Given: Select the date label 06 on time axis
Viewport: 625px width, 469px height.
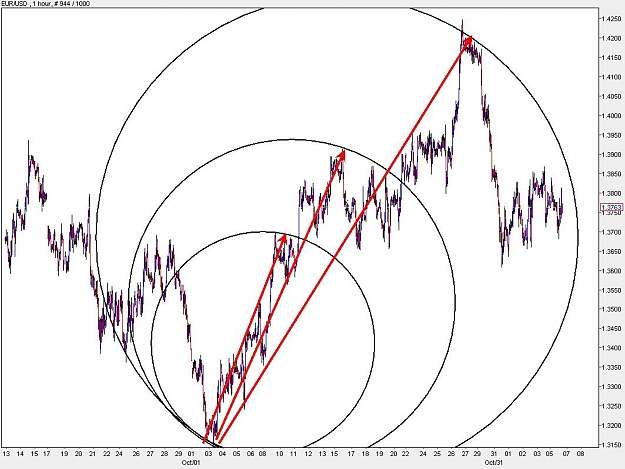Looking at the screenshot, I should [x=250, y=453].
